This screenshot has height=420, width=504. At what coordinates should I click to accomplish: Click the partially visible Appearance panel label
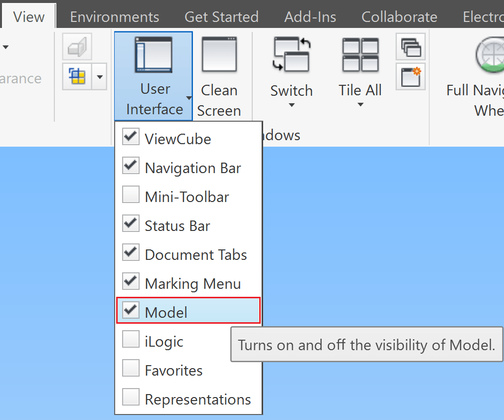pos(20,78)
